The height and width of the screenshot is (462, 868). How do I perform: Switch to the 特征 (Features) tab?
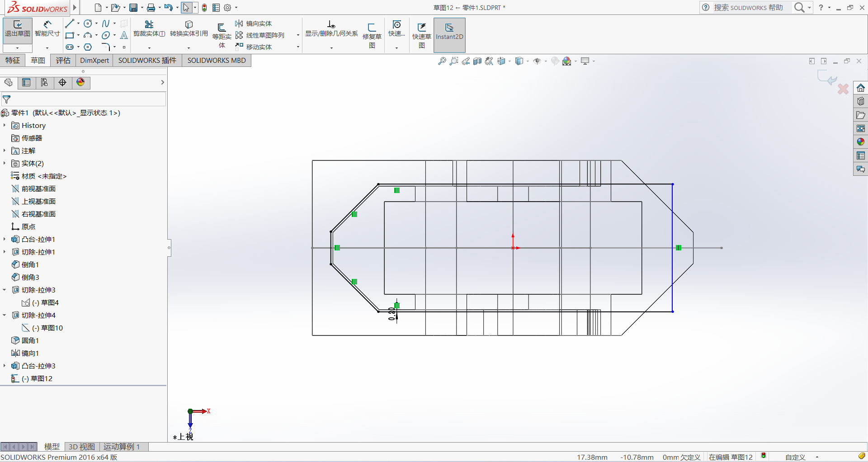coord(13,60)
